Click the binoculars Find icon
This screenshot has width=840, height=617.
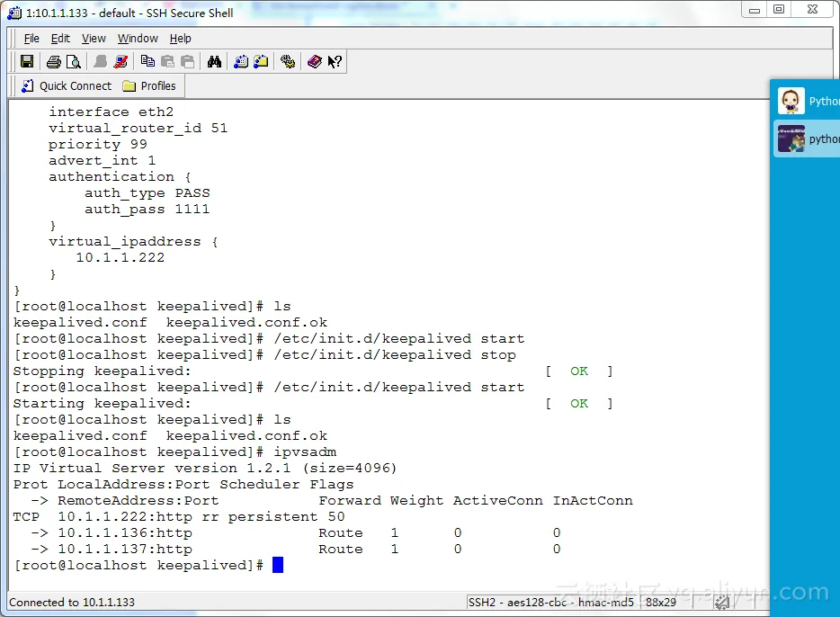pos(214,62)
